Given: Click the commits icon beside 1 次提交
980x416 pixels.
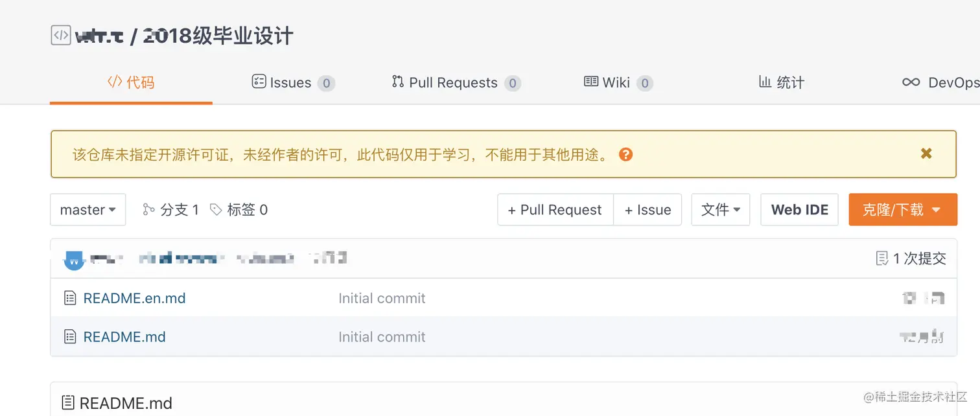Looking at the screenshot, I should (882, 259).
